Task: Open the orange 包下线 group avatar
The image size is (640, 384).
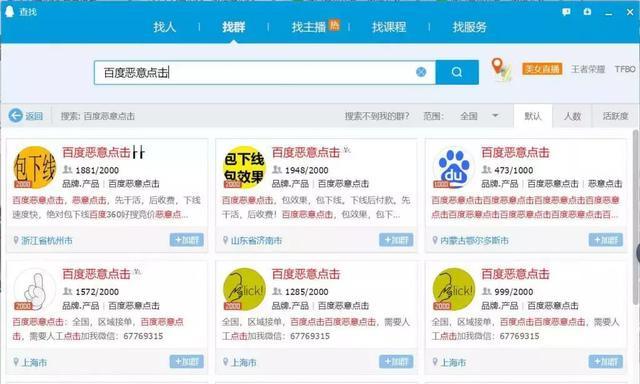Action: point(35,167)
